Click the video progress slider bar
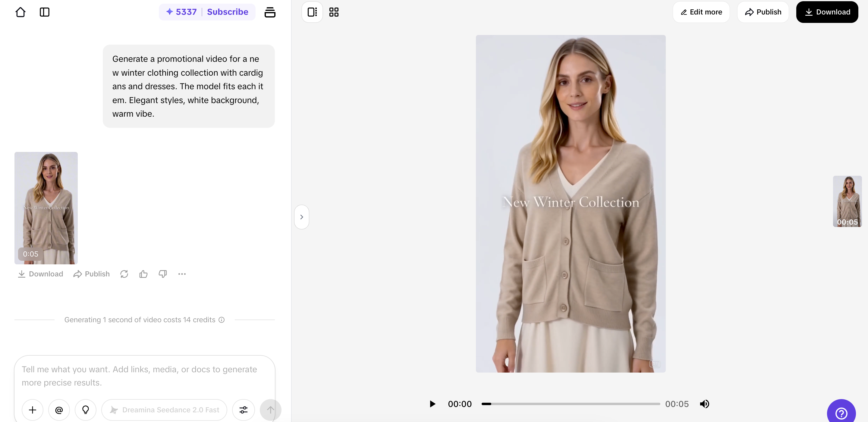This screenshot has width=868, height=422. [571, 404]
